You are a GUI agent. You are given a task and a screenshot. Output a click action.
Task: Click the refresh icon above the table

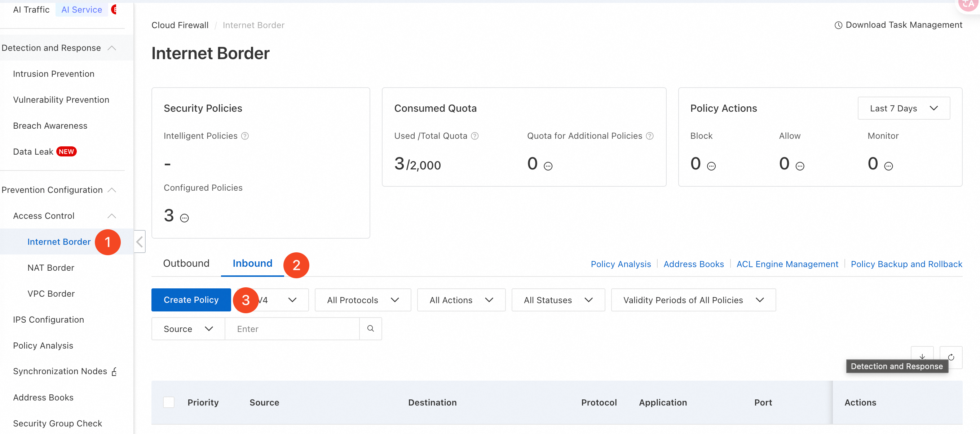951,357
